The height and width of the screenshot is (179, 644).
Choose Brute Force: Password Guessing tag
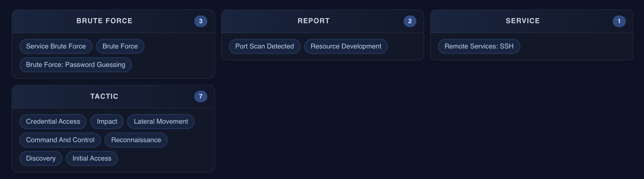pos(76,65)
